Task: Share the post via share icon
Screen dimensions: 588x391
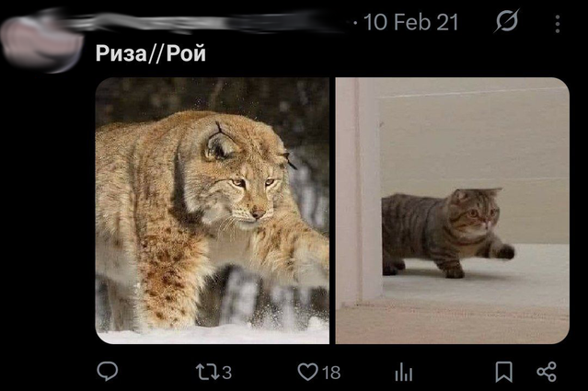Action: tap(547, 372)
